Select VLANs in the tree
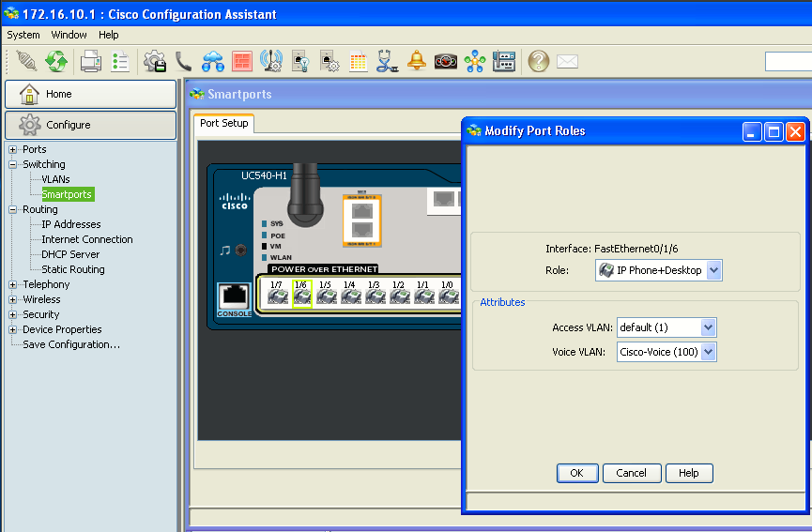This screenshot has width=812, height=532. pos(55,179)
